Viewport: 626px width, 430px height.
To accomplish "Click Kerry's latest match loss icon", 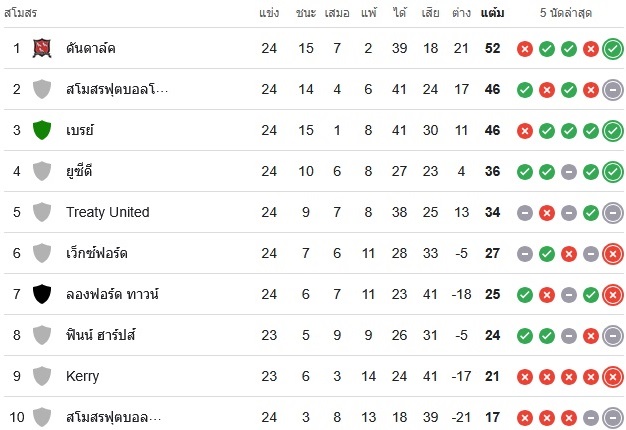I will 613,376.
